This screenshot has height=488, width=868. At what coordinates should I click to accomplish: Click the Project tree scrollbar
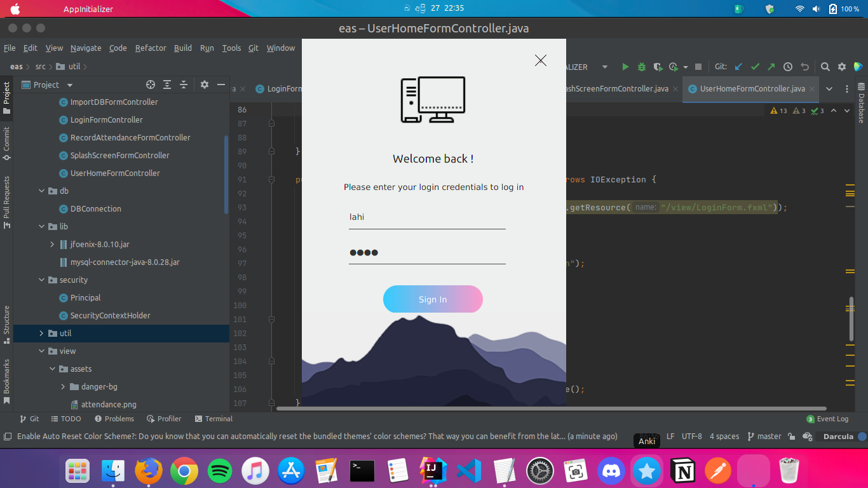coord(226,175)
